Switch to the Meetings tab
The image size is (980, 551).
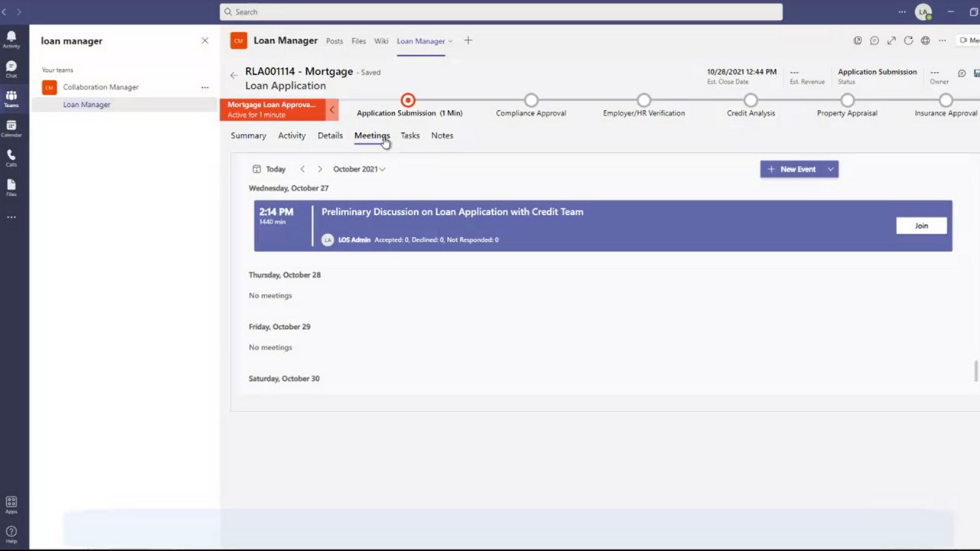tap(371, 135)
